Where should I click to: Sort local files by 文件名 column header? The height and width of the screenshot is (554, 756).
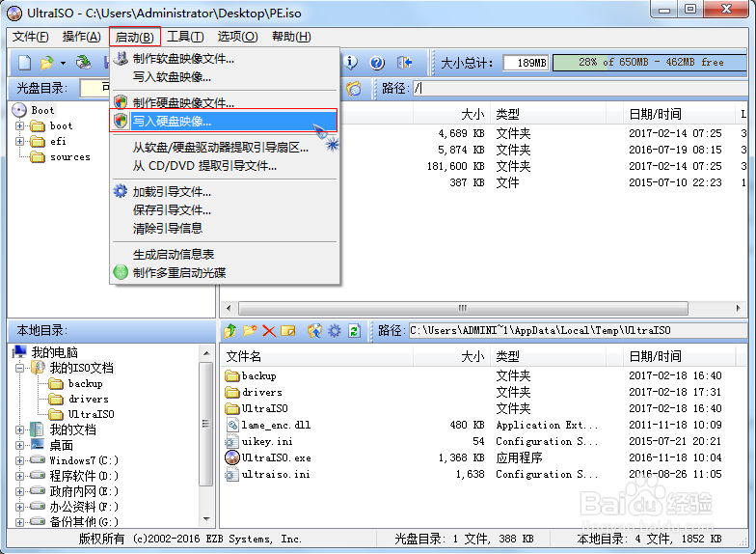coord(316,357)
